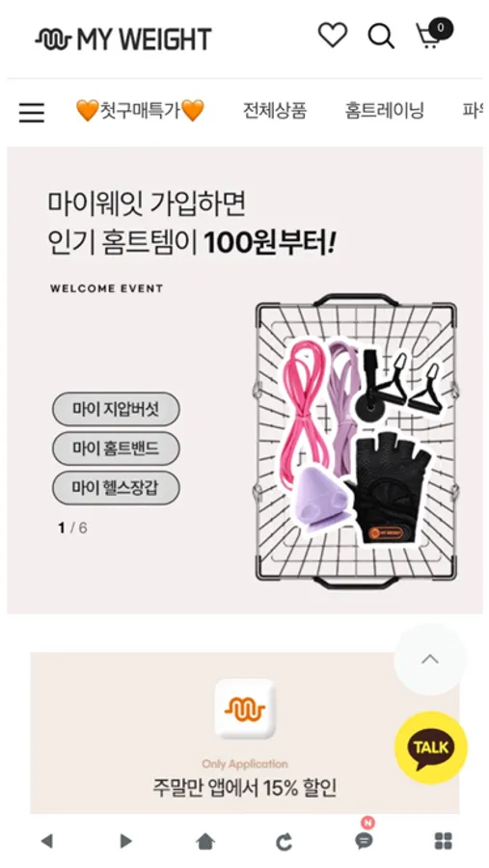Go forward with the right arrow icon
Image resolution: width=489 pixels, height=868 pixels.
coord(125,841)
